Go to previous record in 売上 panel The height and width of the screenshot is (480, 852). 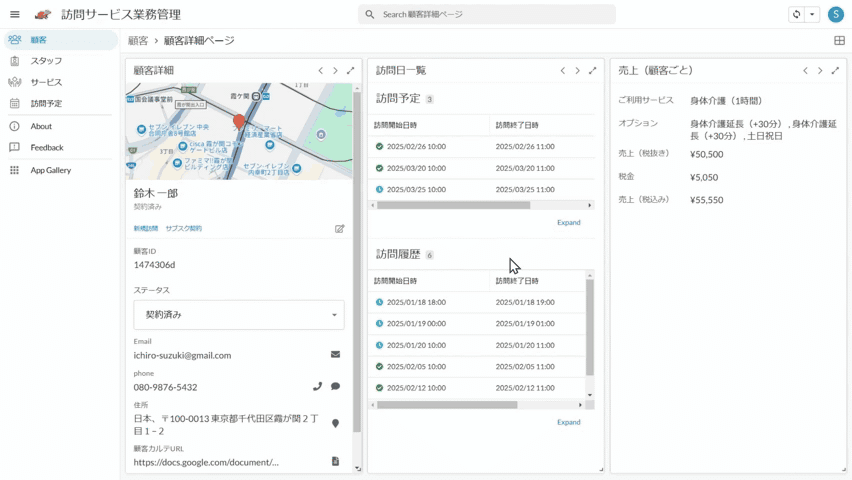pyautogui.click(x=805, y=71)
